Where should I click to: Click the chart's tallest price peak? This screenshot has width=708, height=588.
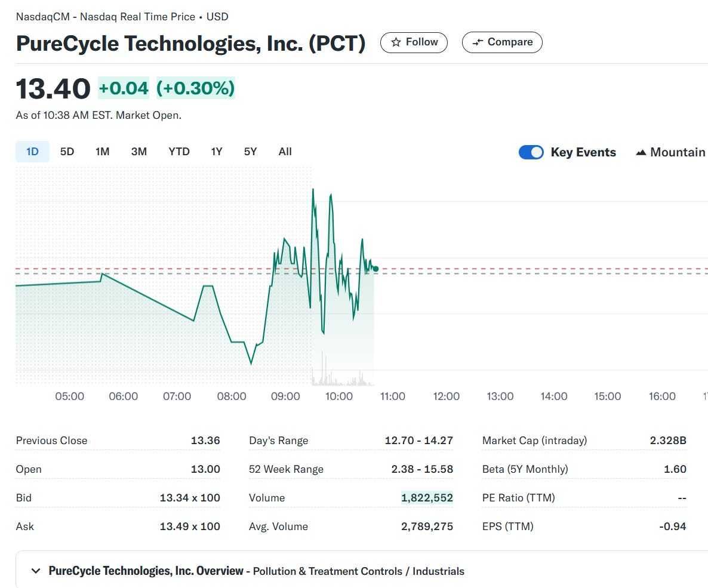point(313,190)
